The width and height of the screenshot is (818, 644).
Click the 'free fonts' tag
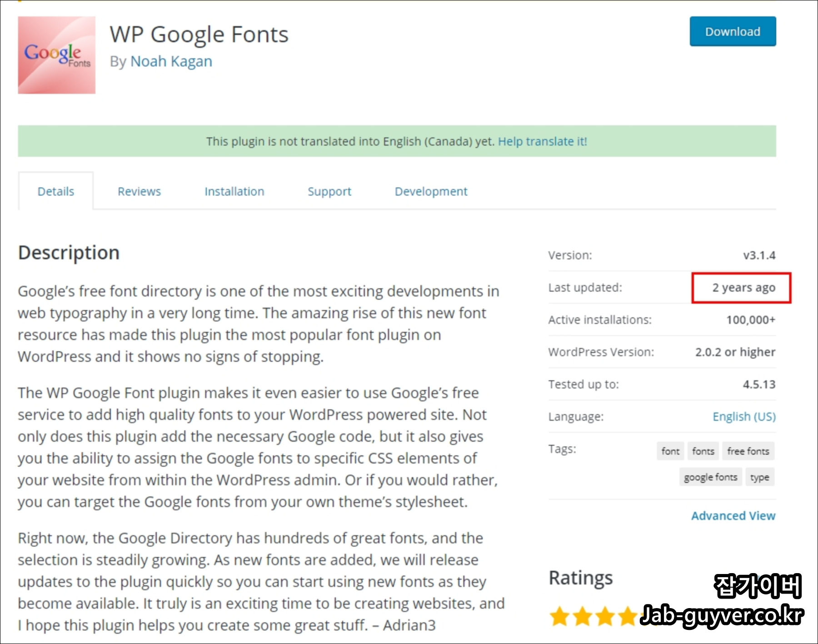coord(748,451)
